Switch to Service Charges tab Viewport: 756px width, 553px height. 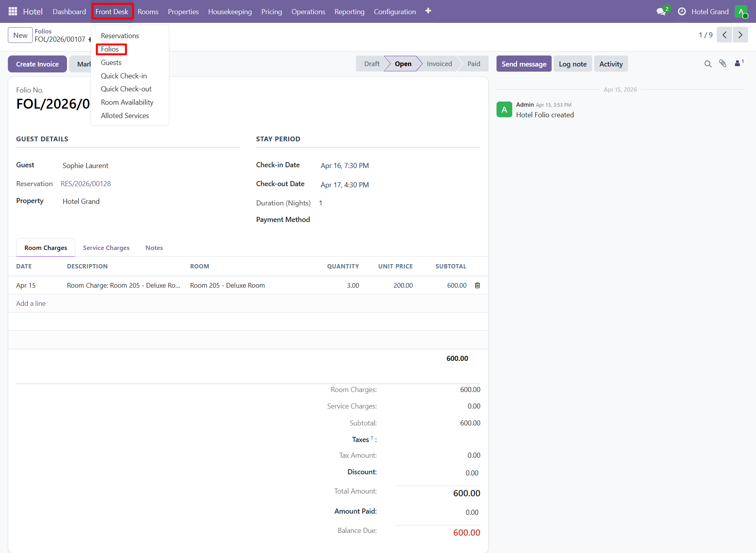106,248
